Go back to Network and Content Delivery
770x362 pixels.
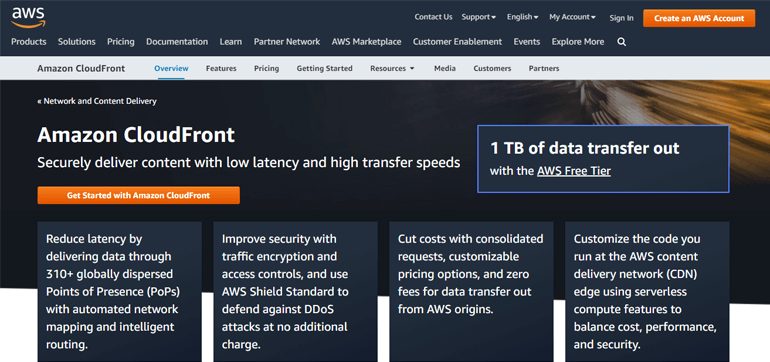(x=97, y=101)
